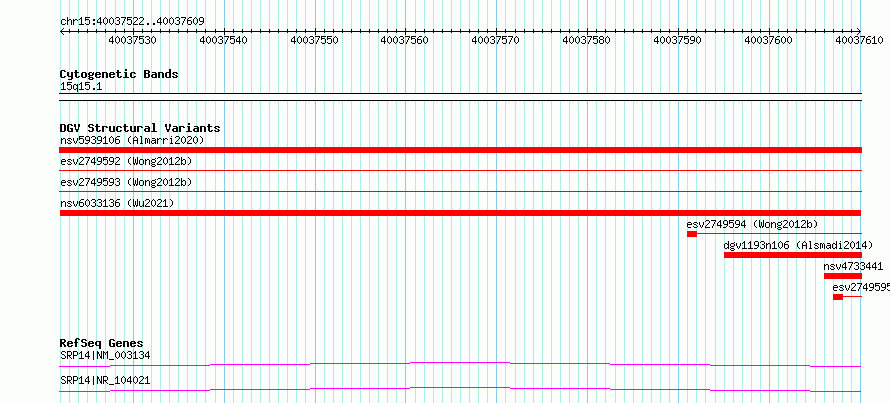Image resolution: width=890 pixels, height=403 pixels.
Task: Open the esv2749593 (Wong2012b) variant label
Action: tap(126, 182)
